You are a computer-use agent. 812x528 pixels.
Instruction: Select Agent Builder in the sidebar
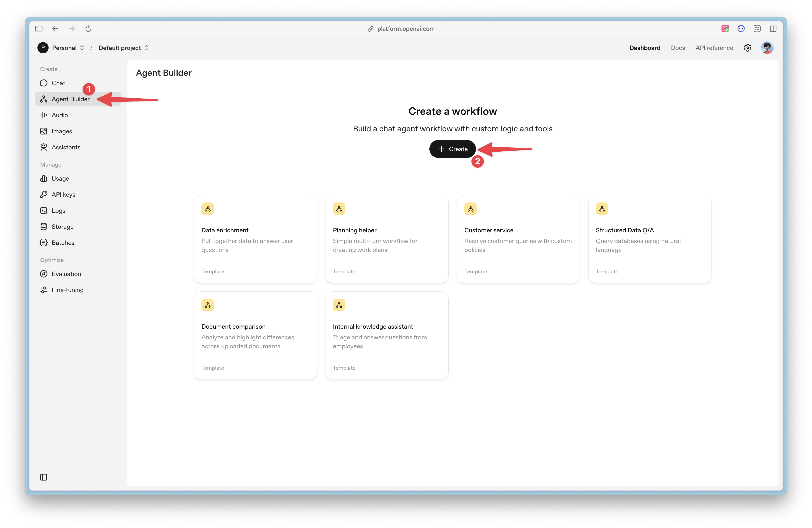(78, 99)
